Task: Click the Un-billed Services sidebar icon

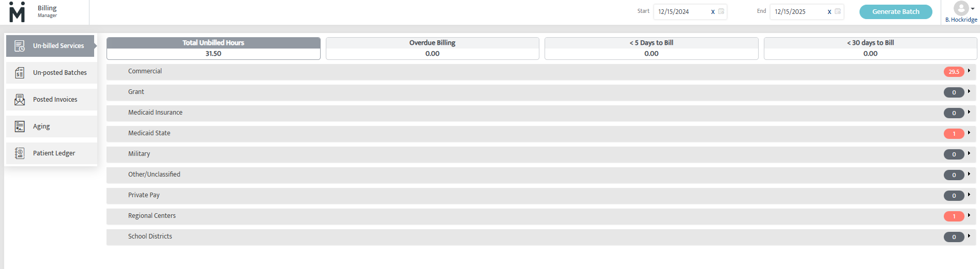Action: (20, 46)
